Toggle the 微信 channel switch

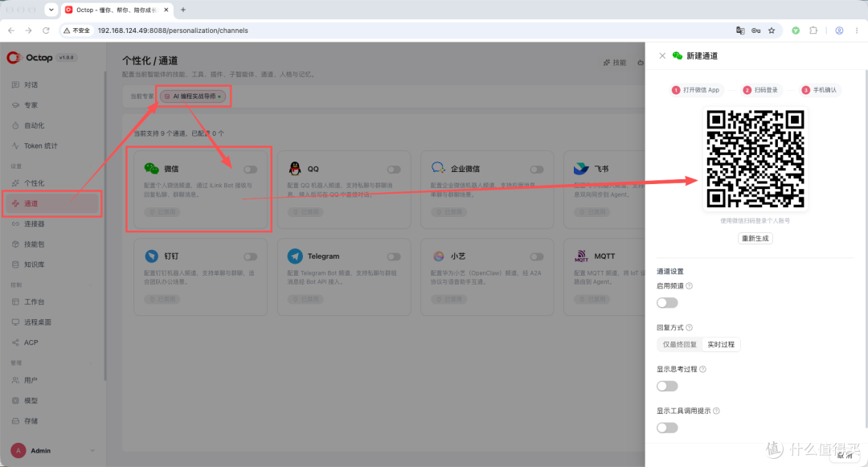click(250, 170)
